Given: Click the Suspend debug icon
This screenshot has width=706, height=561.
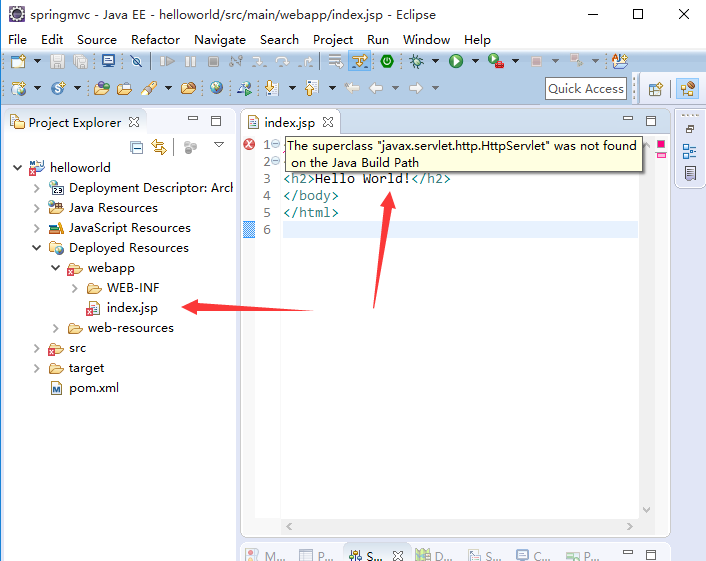Looking at the screenshot, I should [x=190, y=61].
